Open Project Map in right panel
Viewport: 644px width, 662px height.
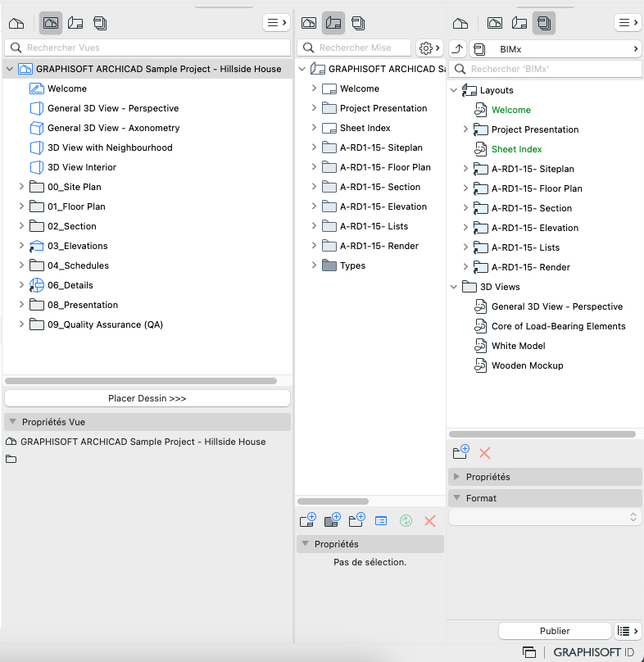[460, 23]
